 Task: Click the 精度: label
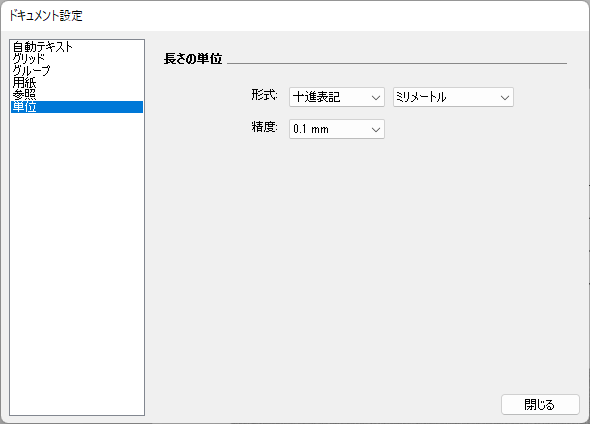coord(265,127)
